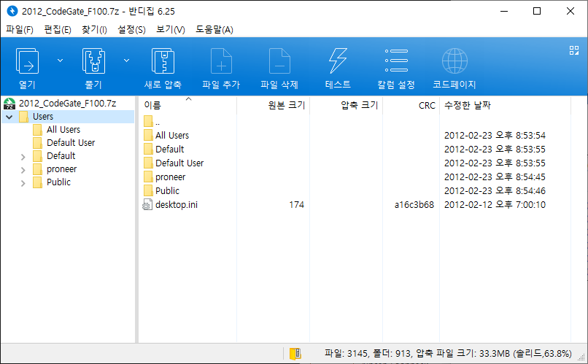Click the archive security icon in the status bar

point(295,354)
